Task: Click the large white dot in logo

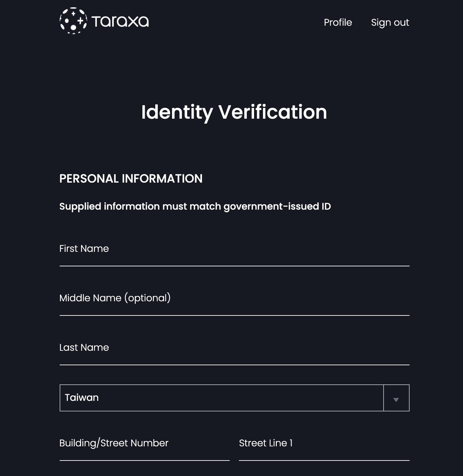Action: (73, 27)
